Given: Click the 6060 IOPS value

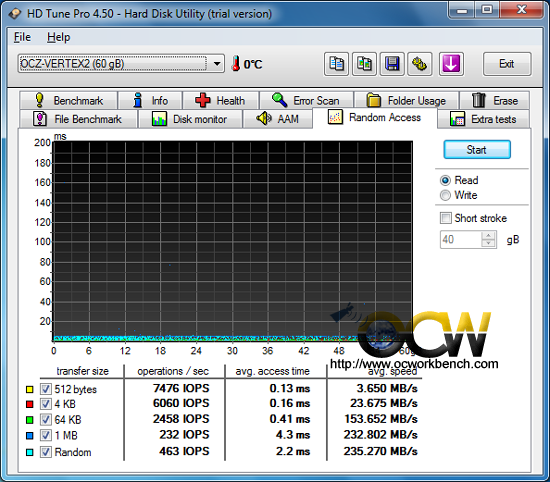Looking at the screenshot, I should point(181,403).
